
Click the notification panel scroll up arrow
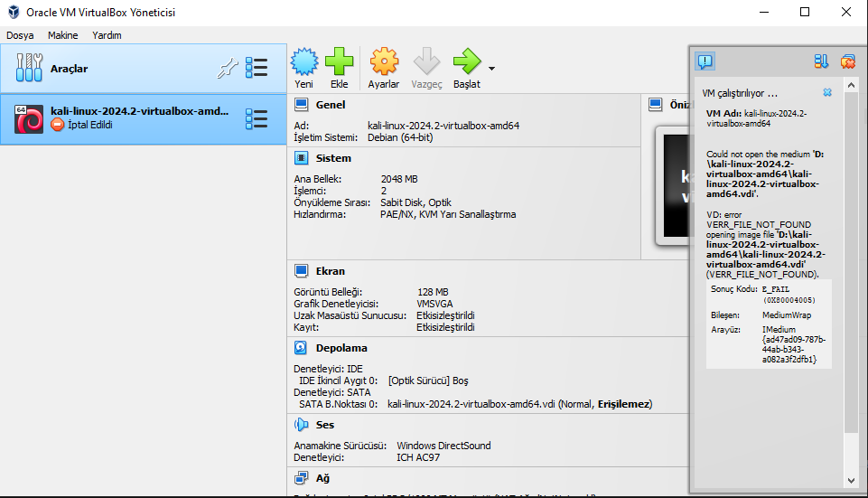[851, 85]
